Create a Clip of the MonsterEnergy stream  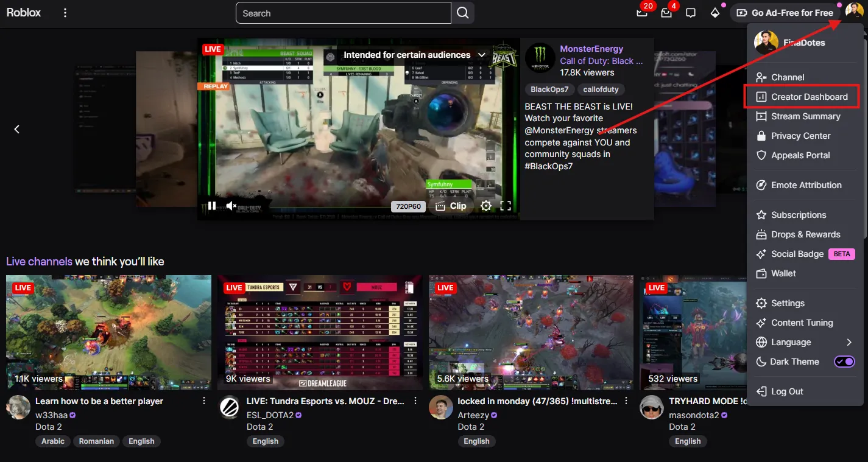tap(451, 206)
